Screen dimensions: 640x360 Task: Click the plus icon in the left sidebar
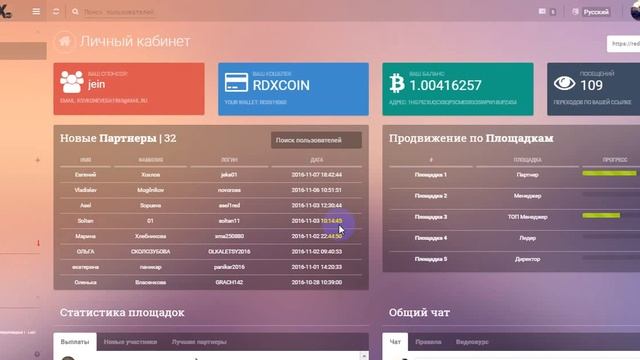[38, 160]
